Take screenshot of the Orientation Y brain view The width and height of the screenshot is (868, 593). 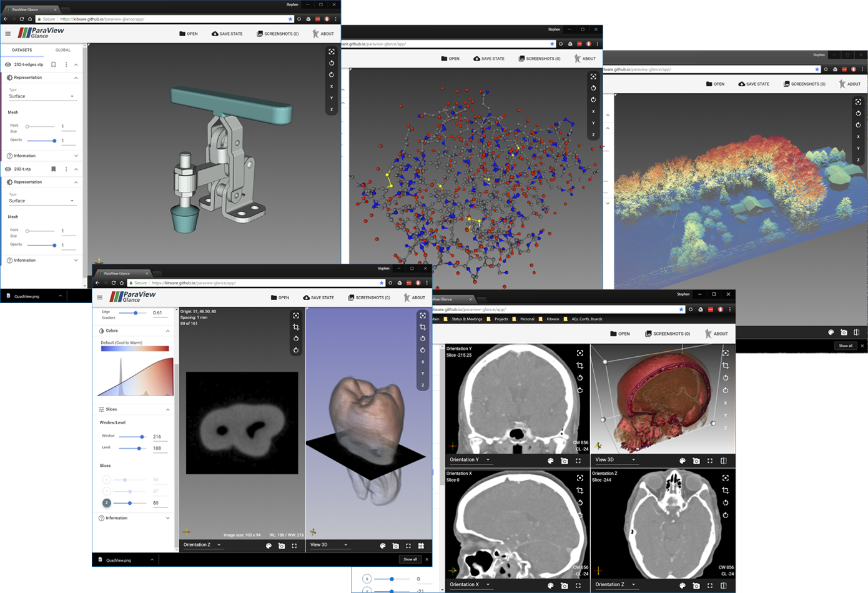(x=565, y=461)
